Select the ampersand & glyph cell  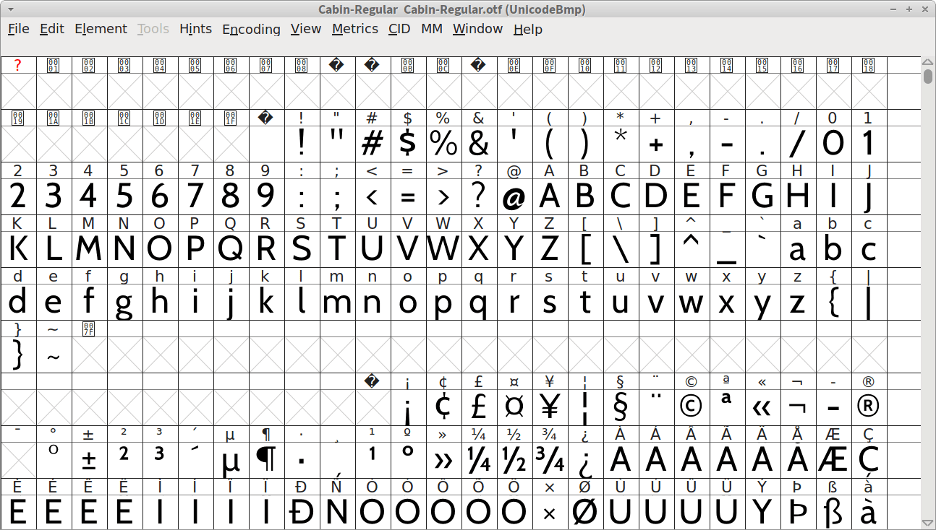click(479, 143)
